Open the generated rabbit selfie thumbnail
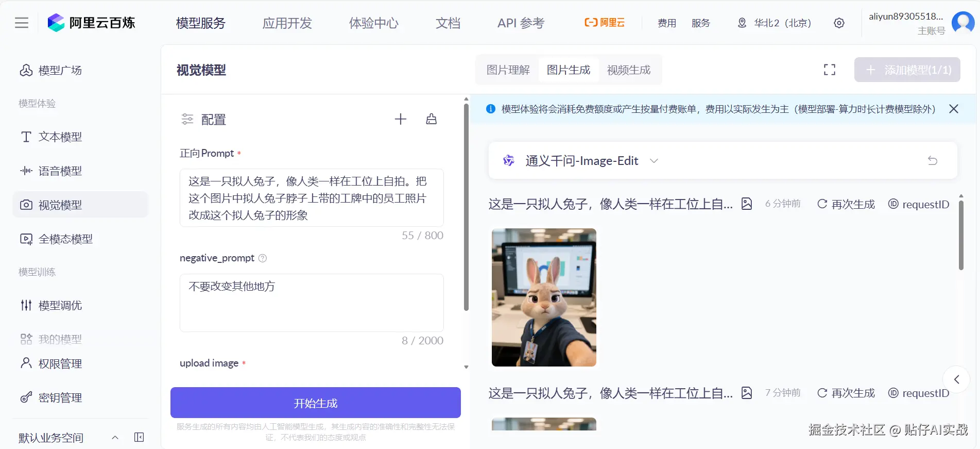The height and width of the screenshot is (449, 980). [x=544, y=297]
